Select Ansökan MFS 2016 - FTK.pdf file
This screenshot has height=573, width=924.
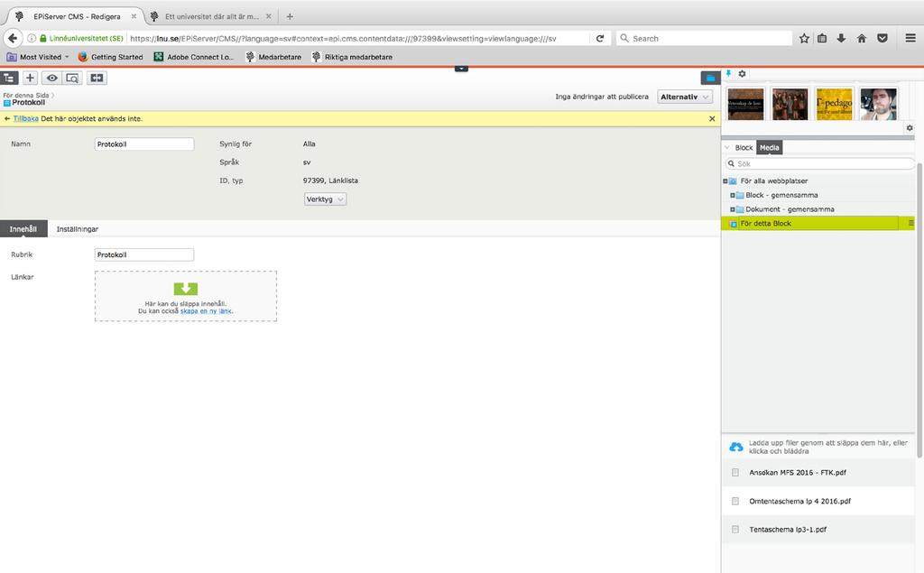pos(818,472)
